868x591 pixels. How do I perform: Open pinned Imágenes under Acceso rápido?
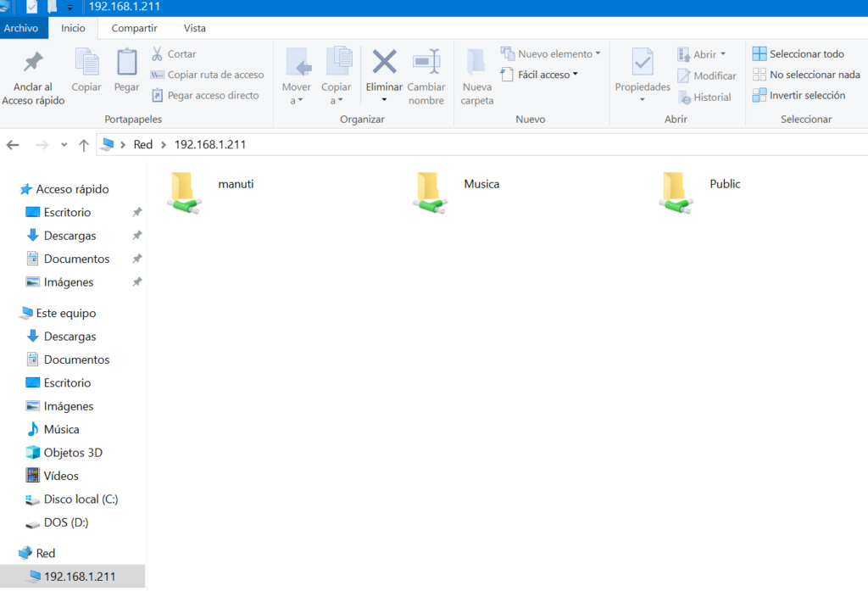click(x=60, y=282)
